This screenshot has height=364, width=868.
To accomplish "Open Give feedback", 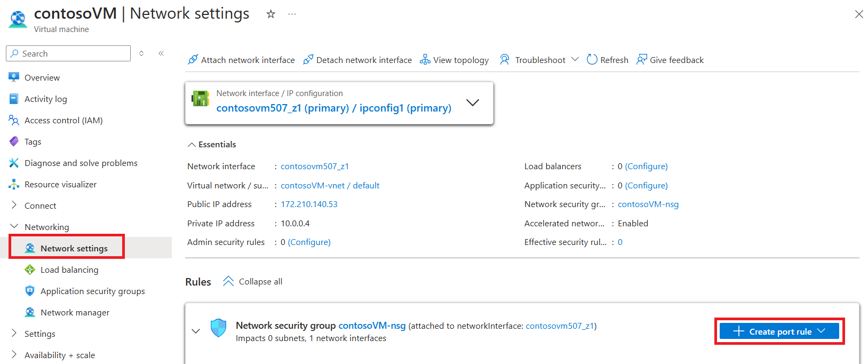I will click(x=670, y=60).
